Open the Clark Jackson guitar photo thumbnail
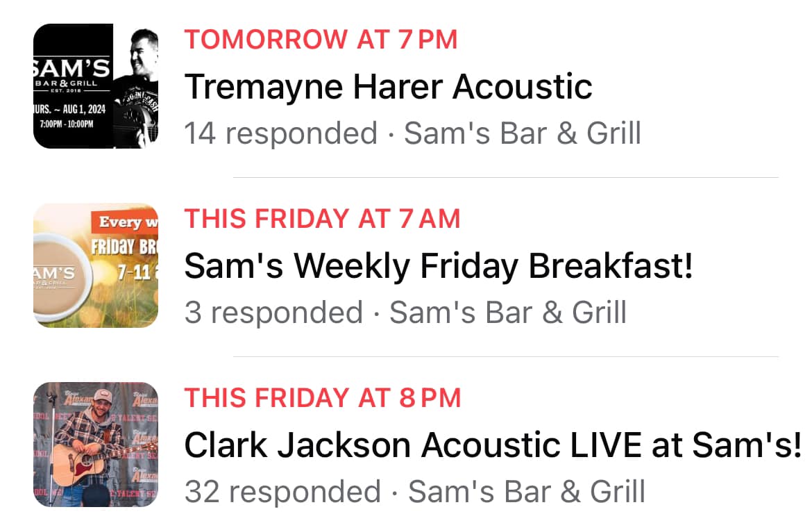The image size is (812, 530). (x=96, y=445)
